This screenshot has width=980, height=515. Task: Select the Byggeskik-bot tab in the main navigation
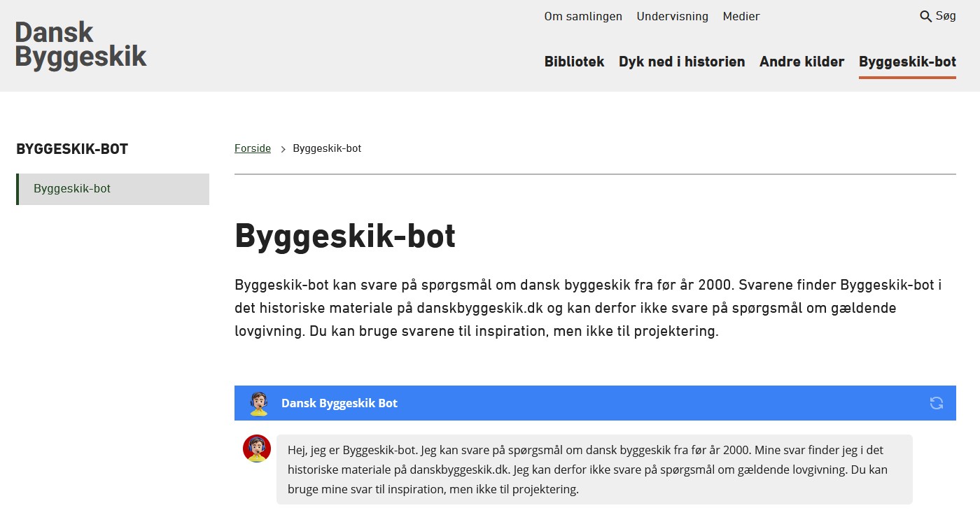906,62
